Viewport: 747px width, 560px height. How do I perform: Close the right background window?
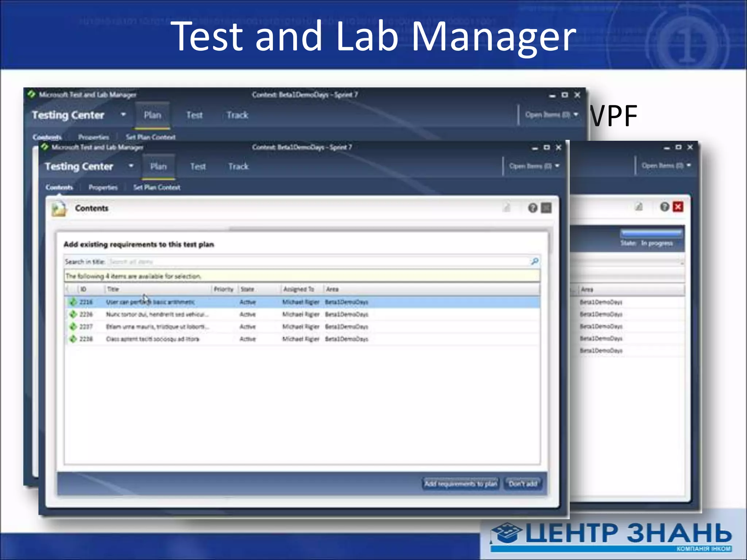pyautogui.click(x=690, y=147)
